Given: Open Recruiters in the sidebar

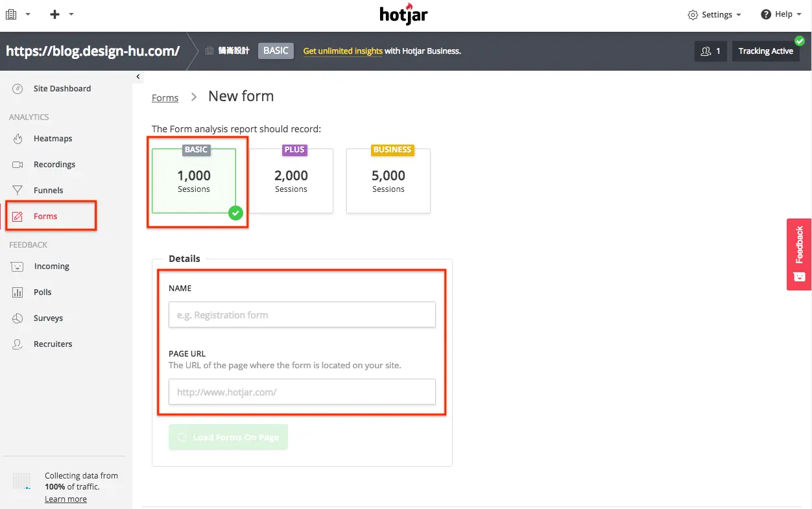Looking at the screenshot, I should pos(53,344).
